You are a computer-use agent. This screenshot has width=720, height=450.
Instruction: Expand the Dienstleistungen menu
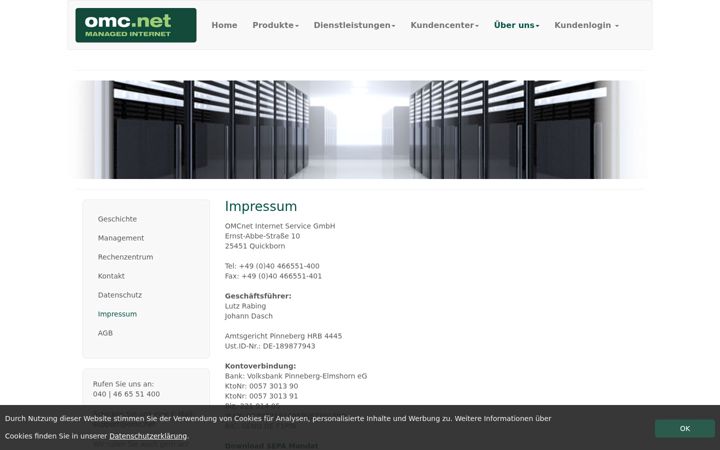(x=354, y=25)
